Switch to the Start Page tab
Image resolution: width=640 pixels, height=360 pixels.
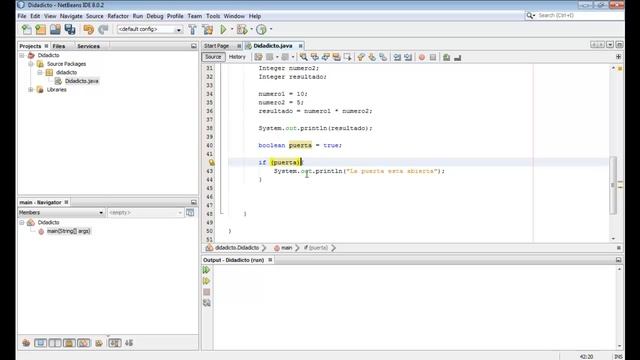click(216, 46)
